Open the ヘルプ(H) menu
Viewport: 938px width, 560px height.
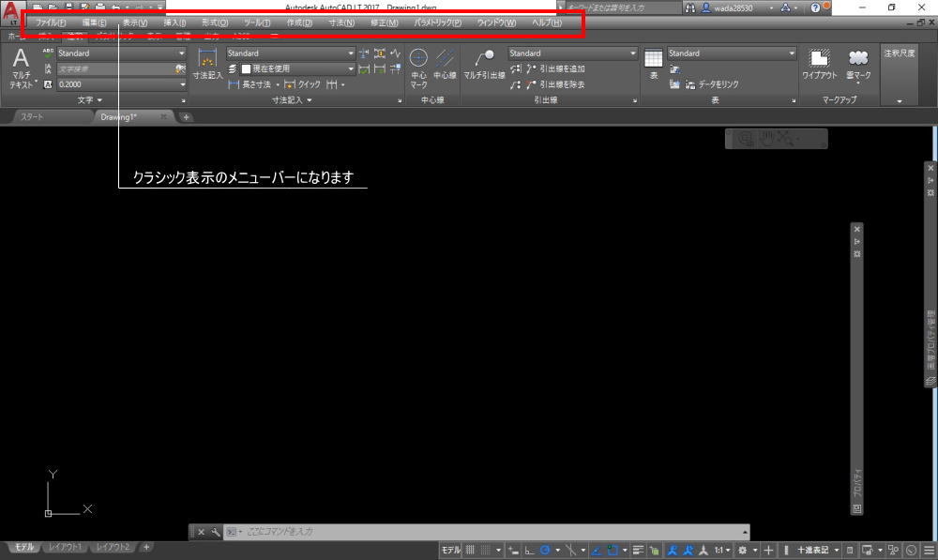click(547, 23)
